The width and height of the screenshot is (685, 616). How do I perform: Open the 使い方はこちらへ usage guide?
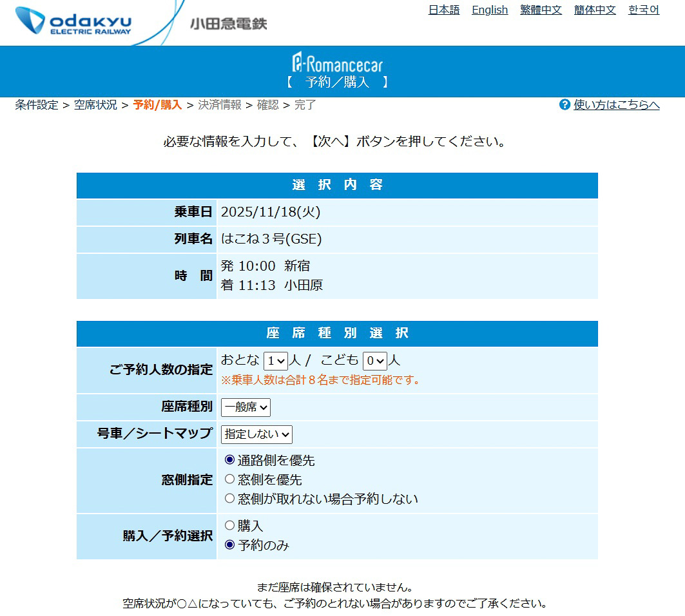pos(617,105)
